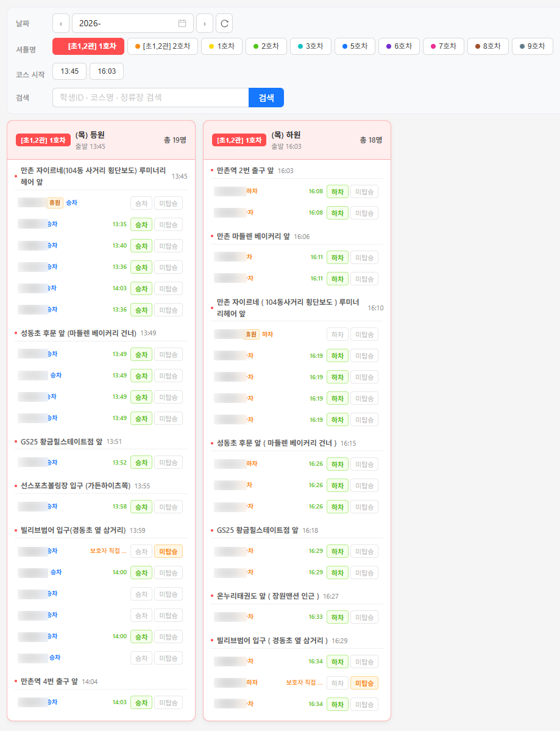Toggle 승차 for the 14:03 row at 만촌역 4번 출구
The width and height of the screenshot is (560, 731).
(x=141, y=702)
